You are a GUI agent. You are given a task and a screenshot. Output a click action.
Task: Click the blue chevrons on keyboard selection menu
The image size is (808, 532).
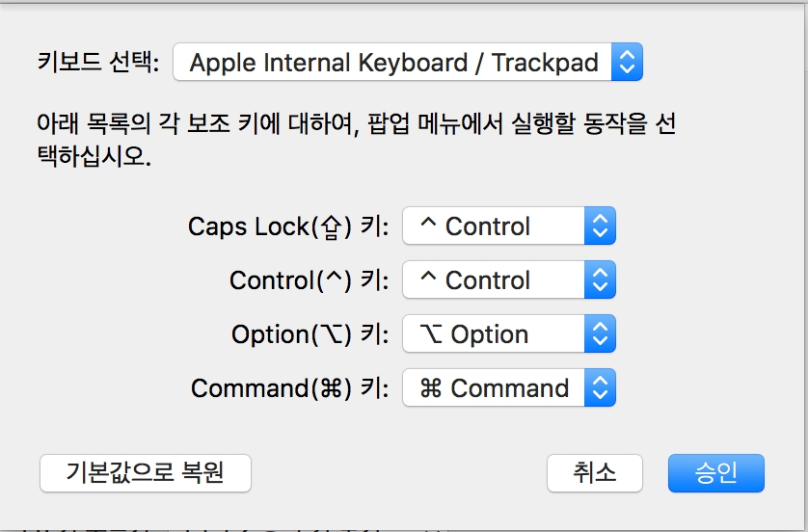[x=627, y=63]
